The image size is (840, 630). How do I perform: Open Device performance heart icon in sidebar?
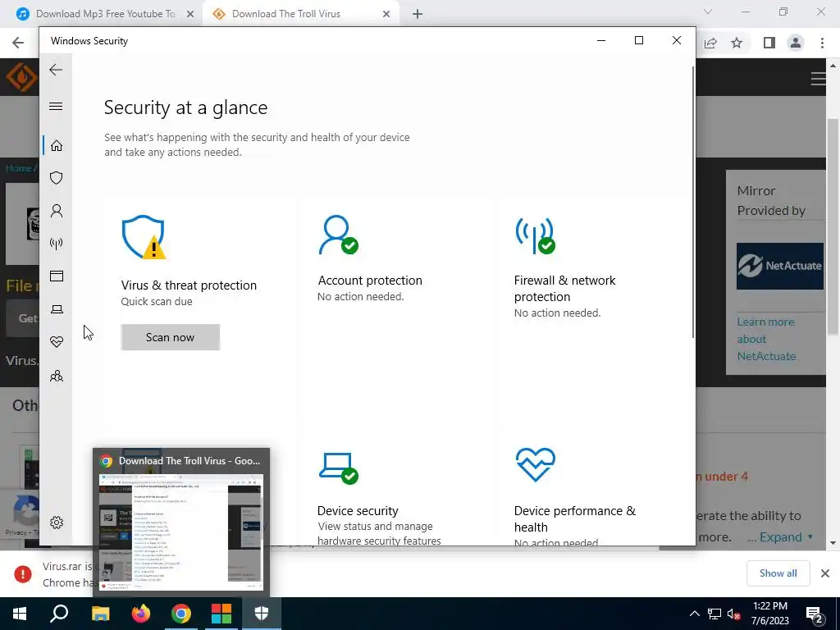click(57, 342)
